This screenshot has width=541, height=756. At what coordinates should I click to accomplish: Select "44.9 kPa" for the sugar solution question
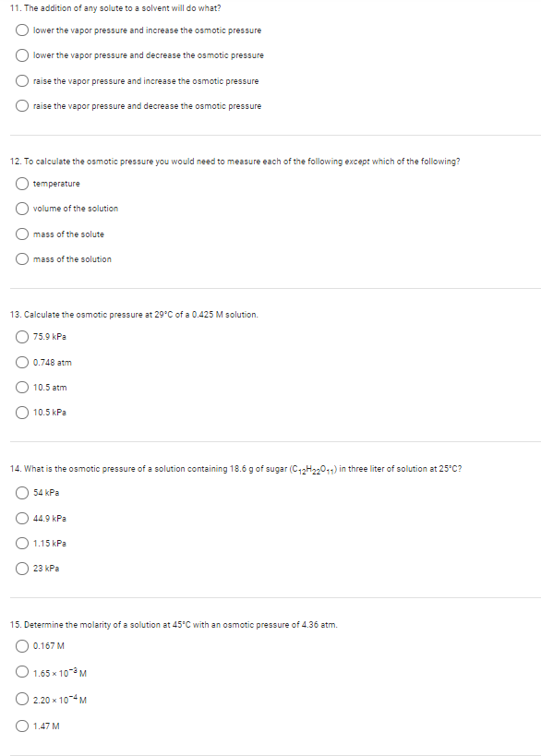20,519
